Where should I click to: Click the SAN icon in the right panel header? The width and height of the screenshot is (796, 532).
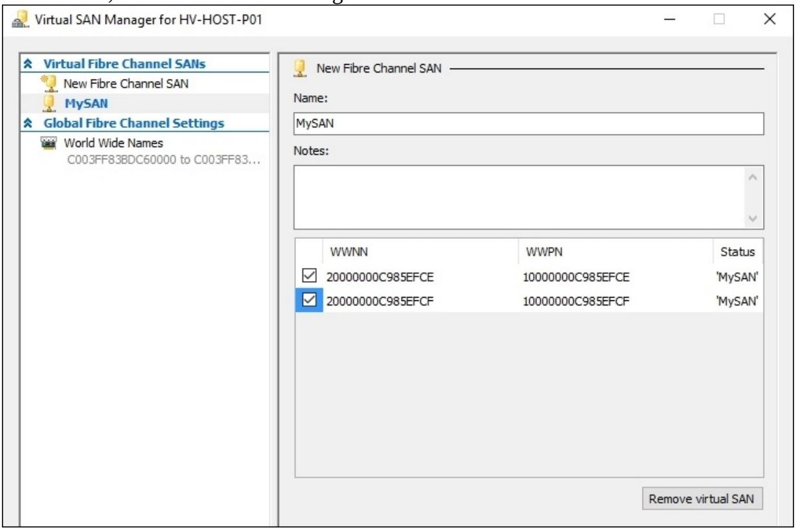(x=300, y=69)
